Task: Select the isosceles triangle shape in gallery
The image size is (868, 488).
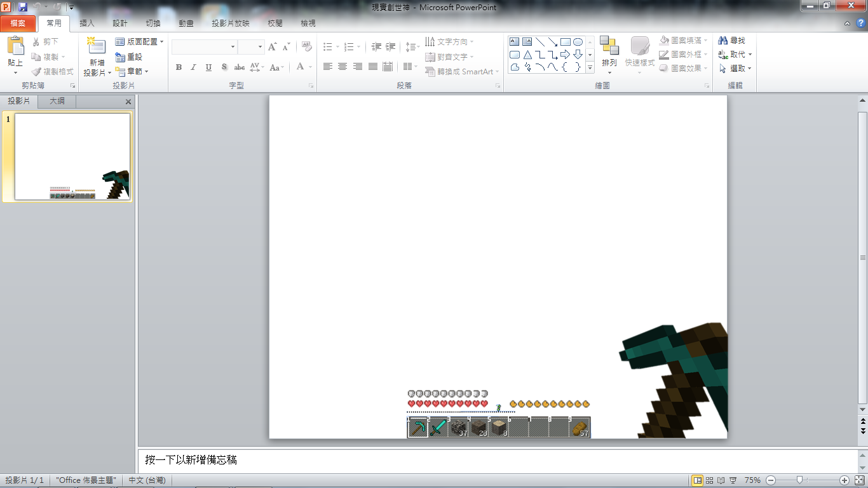Action: coord(527,55)
